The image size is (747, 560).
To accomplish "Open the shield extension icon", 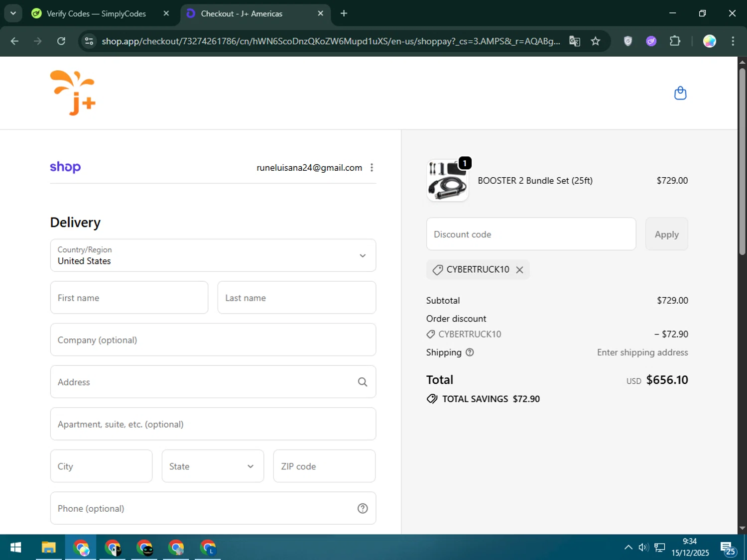I will click(x=628, y=41).
